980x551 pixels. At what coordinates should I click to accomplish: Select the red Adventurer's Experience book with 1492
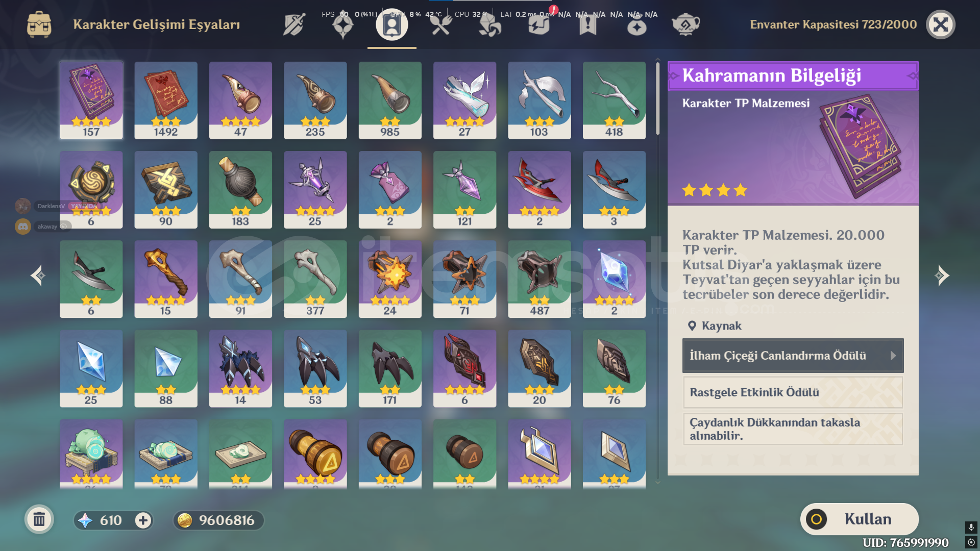point(166,100)
